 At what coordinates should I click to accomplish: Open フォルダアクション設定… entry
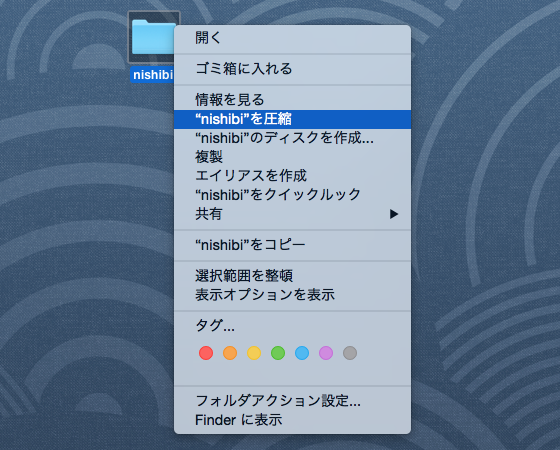click(x=292, y=401)
